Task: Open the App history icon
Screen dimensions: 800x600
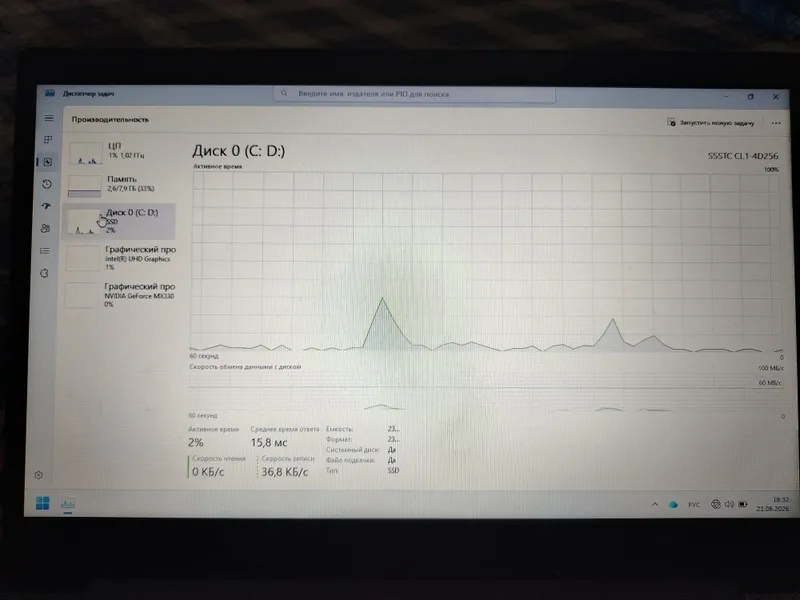Action: 47,184
